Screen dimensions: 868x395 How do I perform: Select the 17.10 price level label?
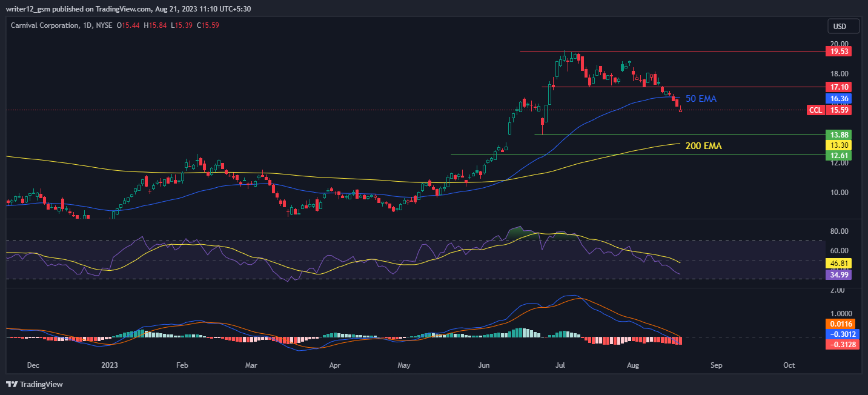[839, 87]
